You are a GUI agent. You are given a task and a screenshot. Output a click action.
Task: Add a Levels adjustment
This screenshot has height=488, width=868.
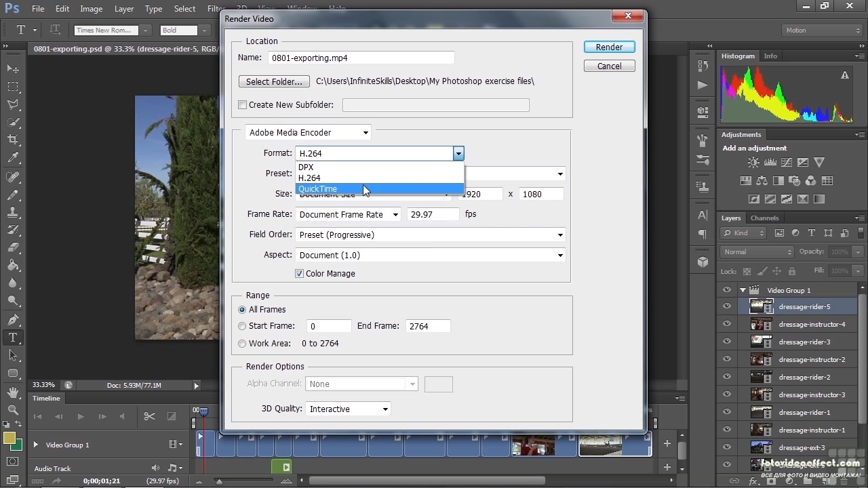pos(770,163)
